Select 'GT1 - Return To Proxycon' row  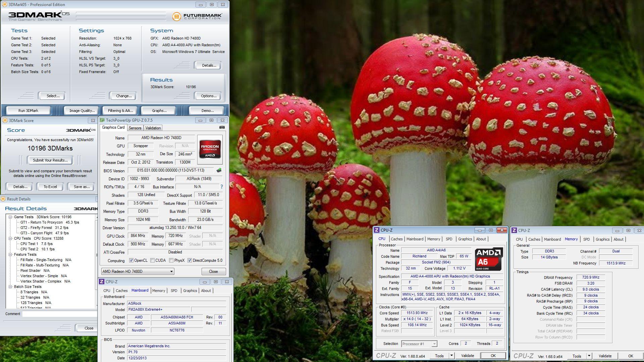pos(50,222)
